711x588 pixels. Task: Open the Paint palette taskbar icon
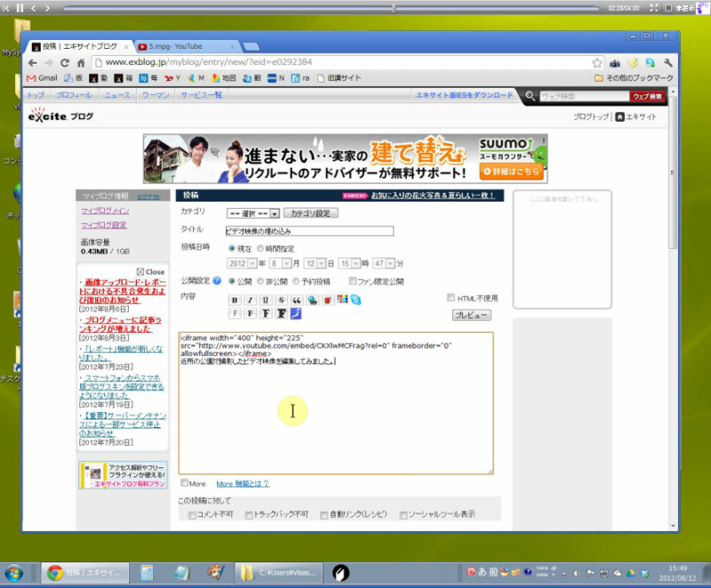point(216,573)
